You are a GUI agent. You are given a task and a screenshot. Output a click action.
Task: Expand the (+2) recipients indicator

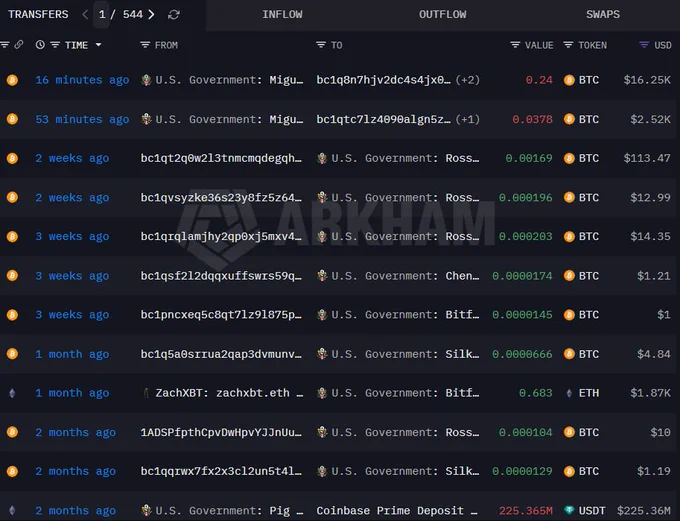point(468,80)
